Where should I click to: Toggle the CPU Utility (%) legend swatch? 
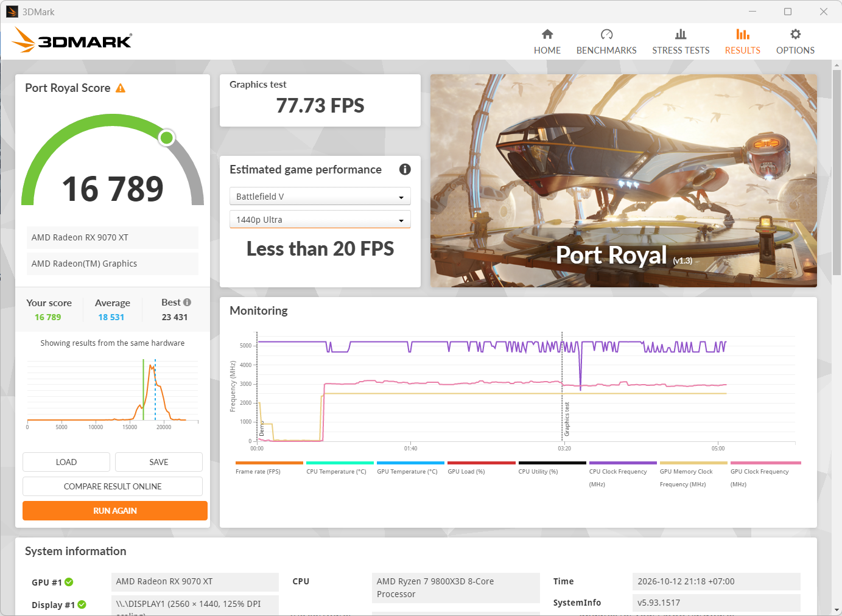[552, 463]
